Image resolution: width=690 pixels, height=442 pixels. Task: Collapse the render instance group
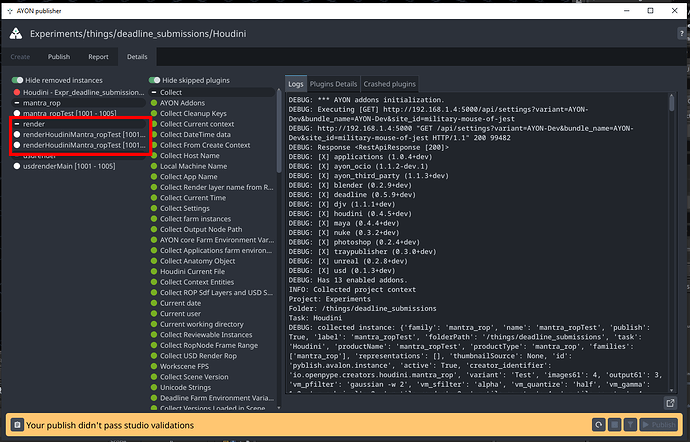17,124
